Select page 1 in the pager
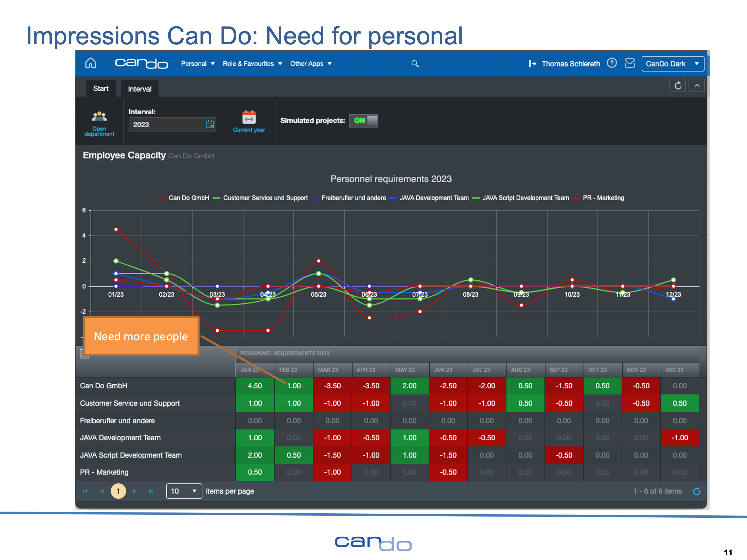747x560 pixels. coord(118,491)
